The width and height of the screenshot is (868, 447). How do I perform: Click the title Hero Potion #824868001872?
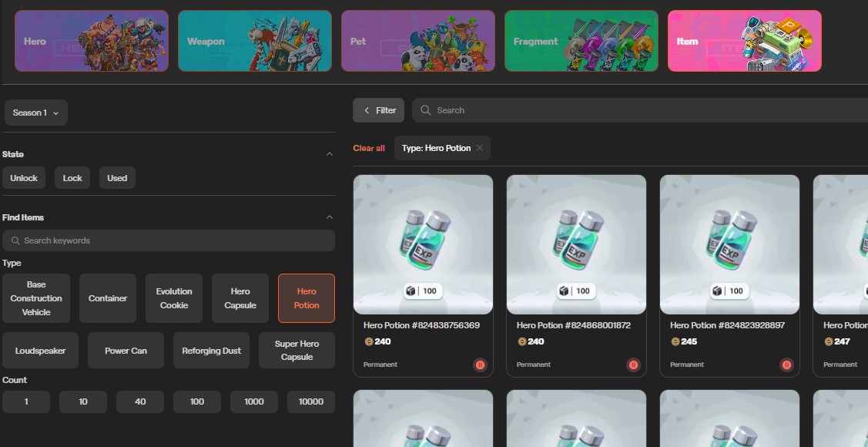tap(574, 325)
